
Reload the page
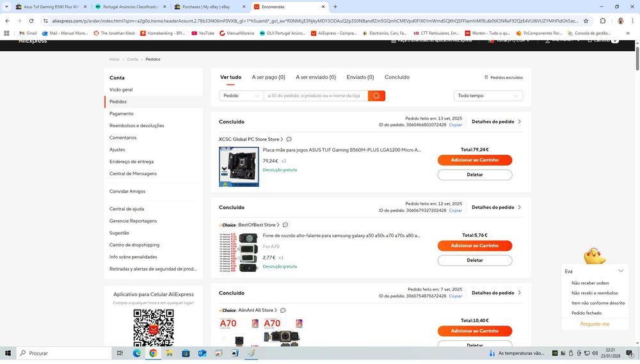(x=31, y=21)
